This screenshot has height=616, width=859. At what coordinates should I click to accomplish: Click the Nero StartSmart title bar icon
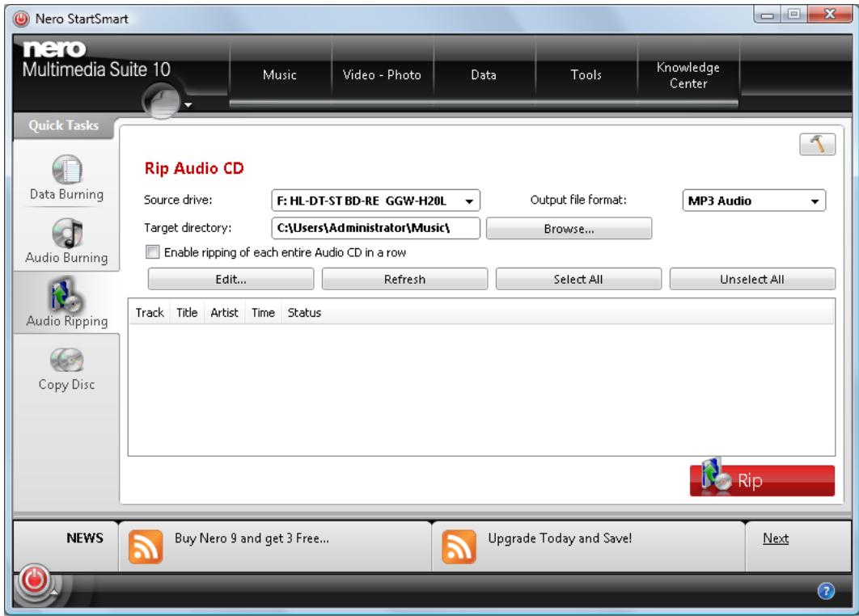tap(21, 19)
